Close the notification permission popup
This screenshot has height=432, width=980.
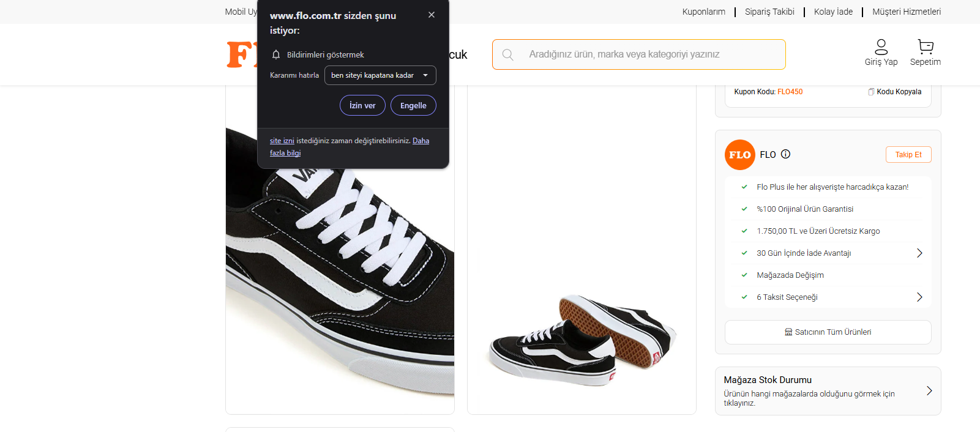[x=432, y=15]
